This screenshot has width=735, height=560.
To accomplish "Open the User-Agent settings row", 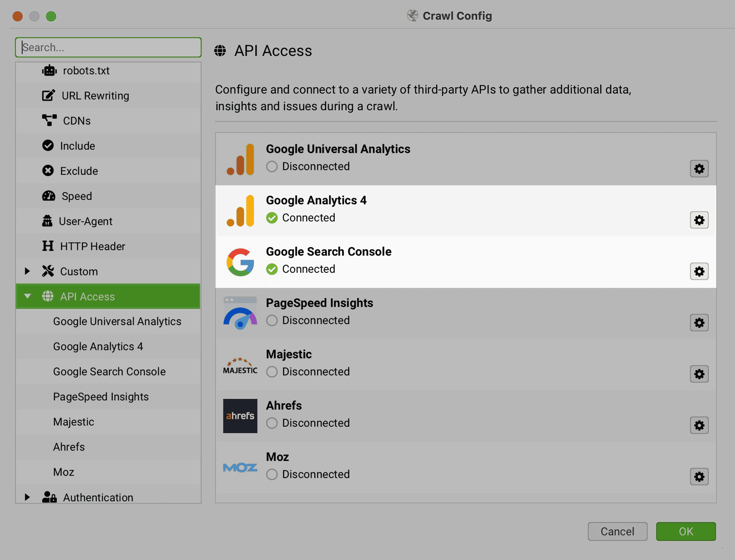I will pos(108,221).
